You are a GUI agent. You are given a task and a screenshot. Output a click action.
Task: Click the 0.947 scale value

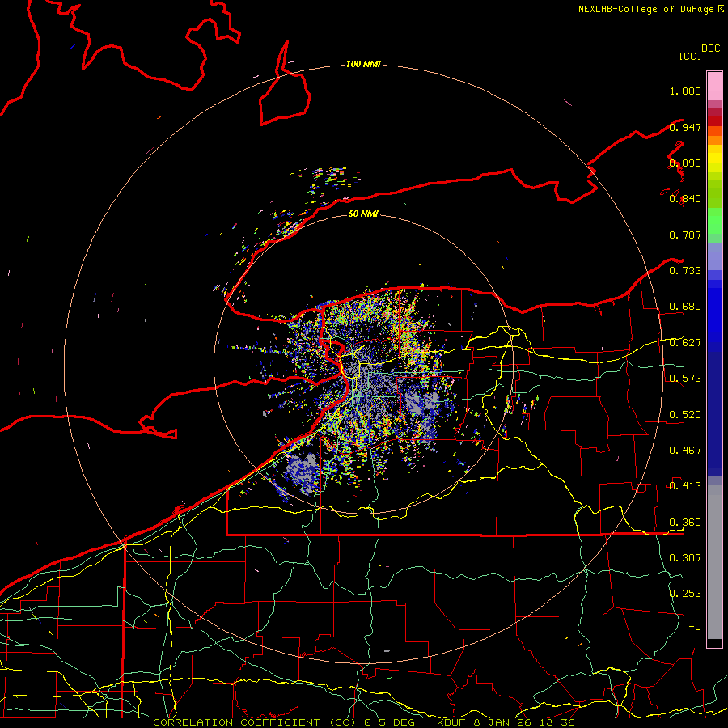click(x=685, y=127)
